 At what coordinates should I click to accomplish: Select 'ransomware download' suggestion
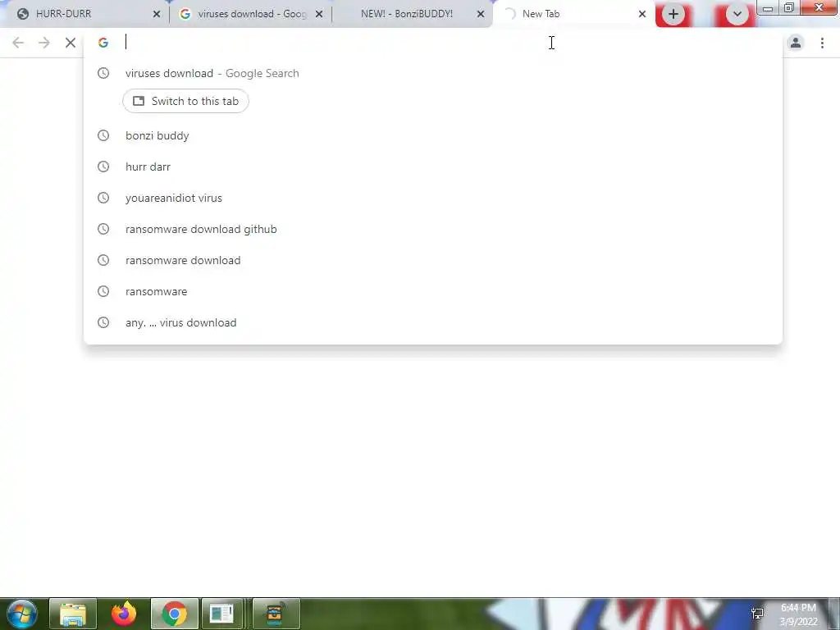pos(433,260)
